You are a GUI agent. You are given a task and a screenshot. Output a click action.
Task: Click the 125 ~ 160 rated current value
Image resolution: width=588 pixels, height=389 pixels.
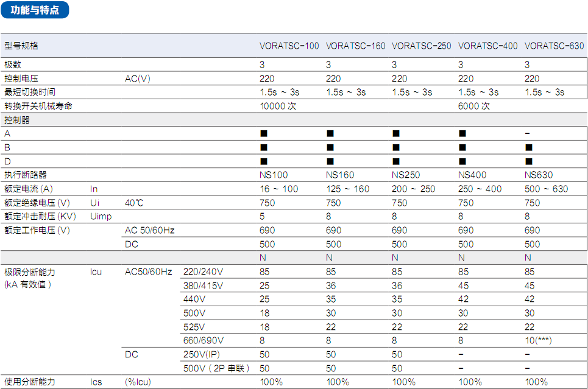tap(348, 189)
